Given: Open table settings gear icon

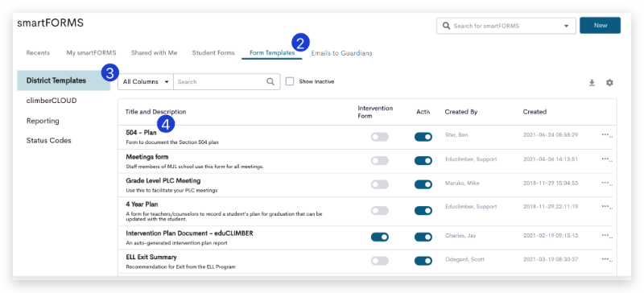Looking at the screenshot, I should click(609, 83).
